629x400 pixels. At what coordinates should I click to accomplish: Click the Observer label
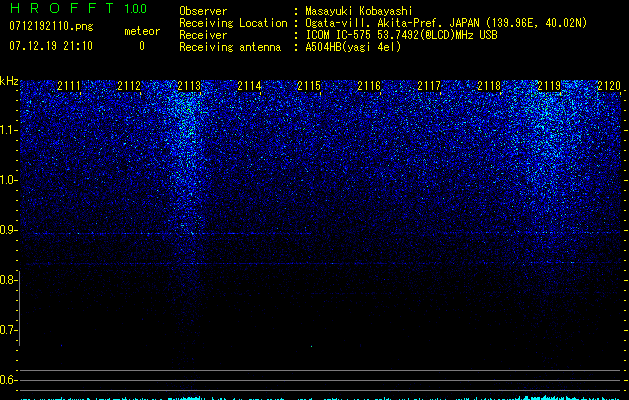203,11
